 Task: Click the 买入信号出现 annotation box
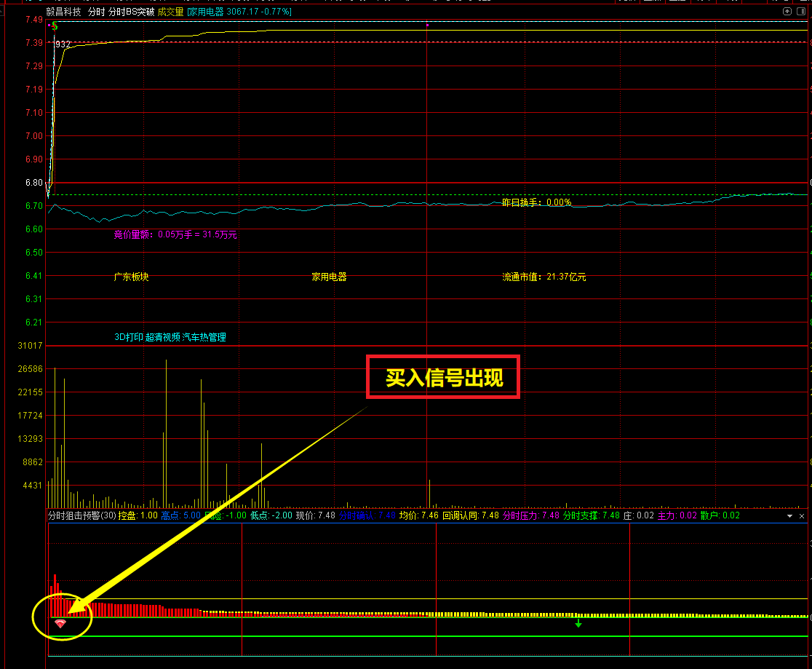[444, 377]
